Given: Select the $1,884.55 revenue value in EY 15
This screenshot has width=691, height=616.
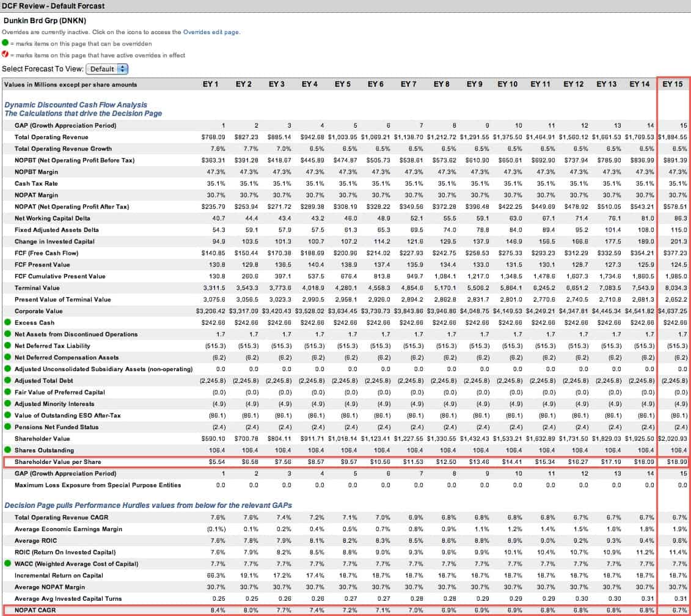Looking at the screenshot, I should pyautogui.click(x=673, y=137).
